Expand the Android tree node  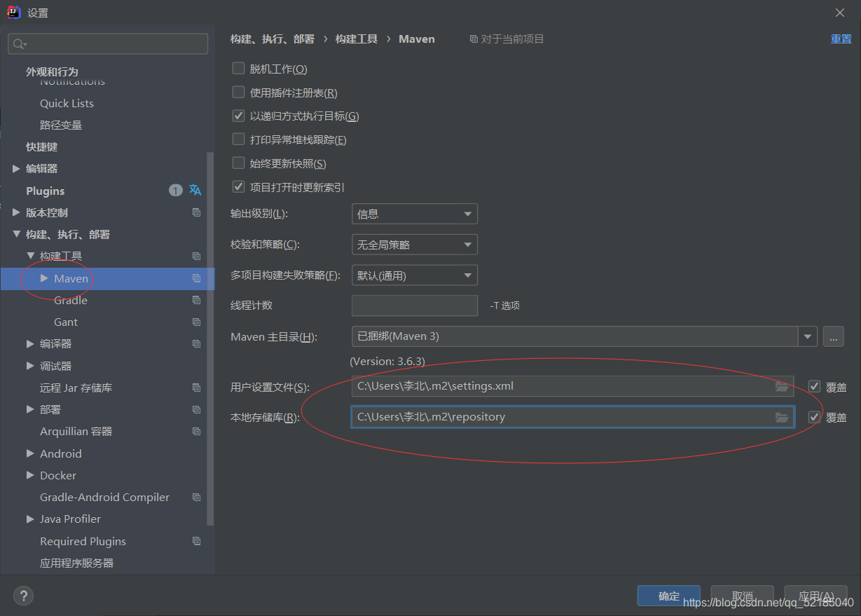pyautogui.click(x=30, y=453)
